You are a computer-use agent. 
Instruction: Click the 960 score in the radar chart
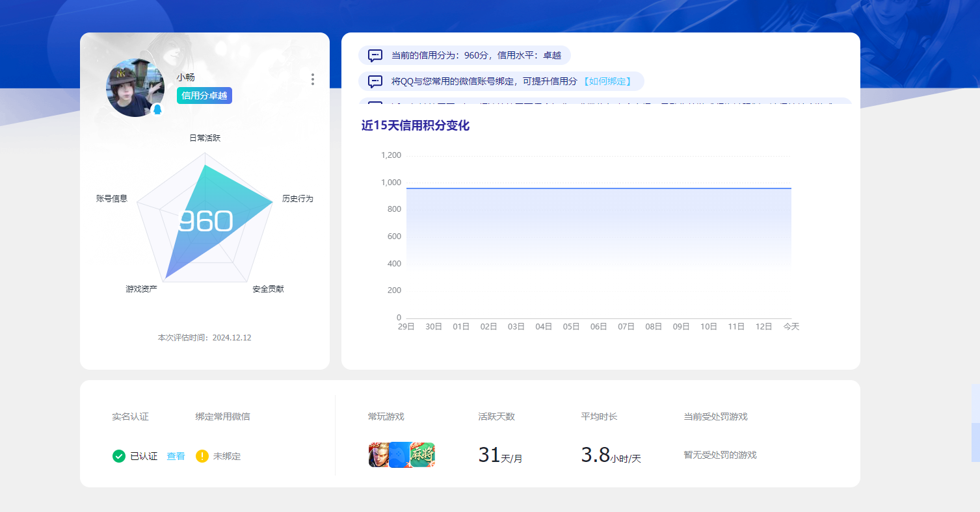click(x=205, y=222)
